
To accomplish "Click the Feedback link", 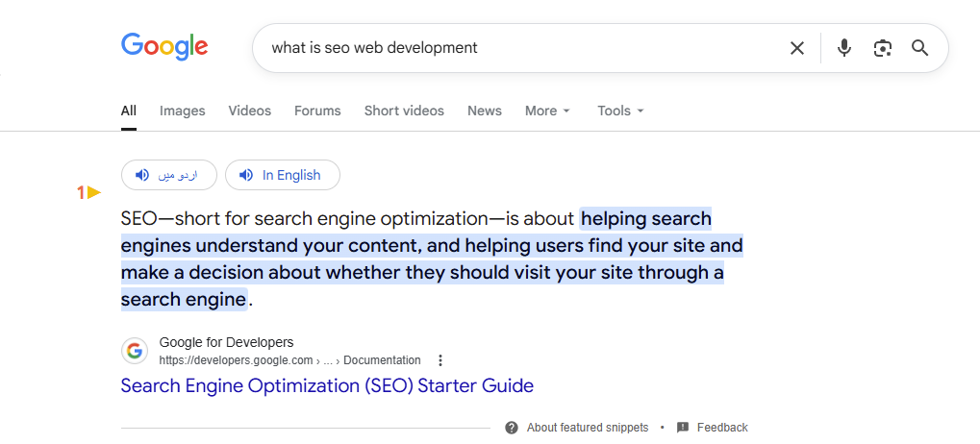I will (x=722, y=428).
